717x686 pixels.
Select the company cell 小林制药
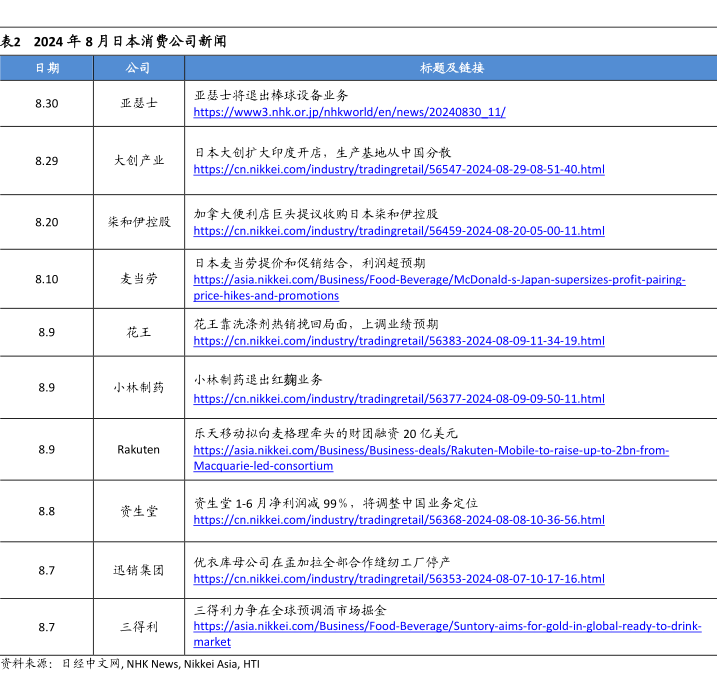point(139,387)
